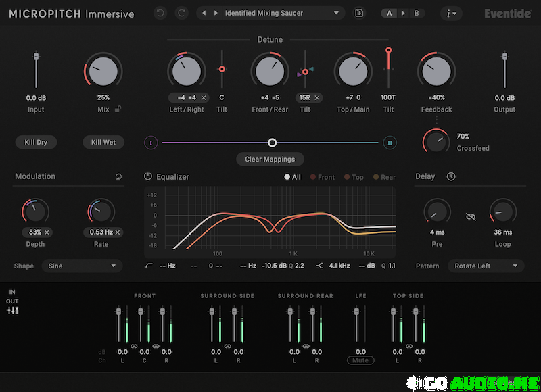Remove Front/Rear Tilt 15R mapping X
The image size is (541, 392).
316,97
